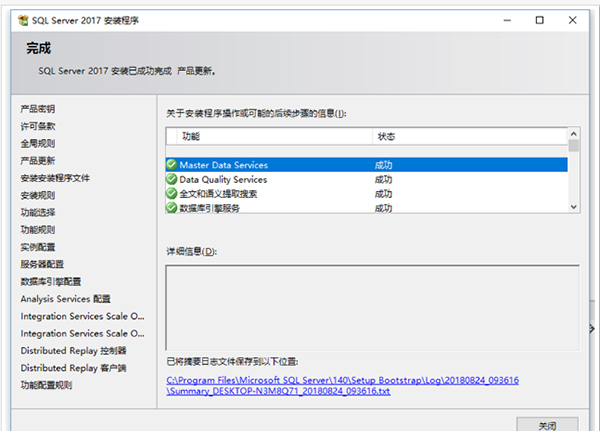Click the first Integration Services Scale O... step
The image size is (600, 431).
tap(83, 316)
